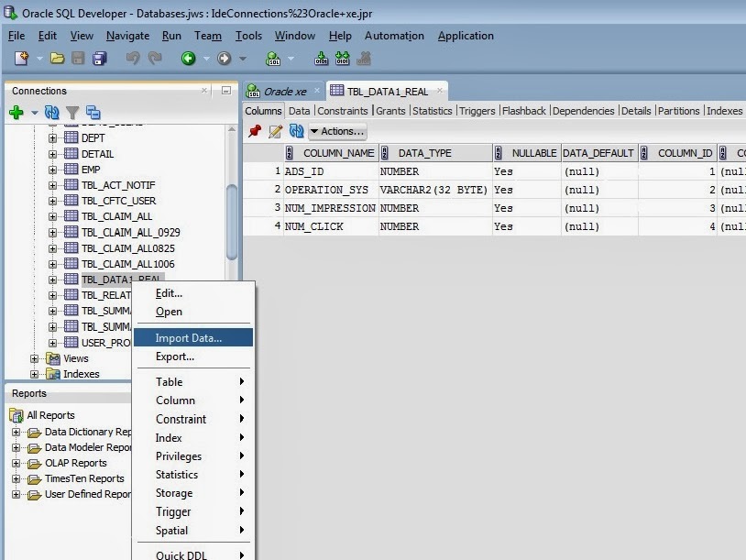Click the New file toolbar icon
This screenshot has width=746, height=560.
pyautogui.click(x=21, y=59)
